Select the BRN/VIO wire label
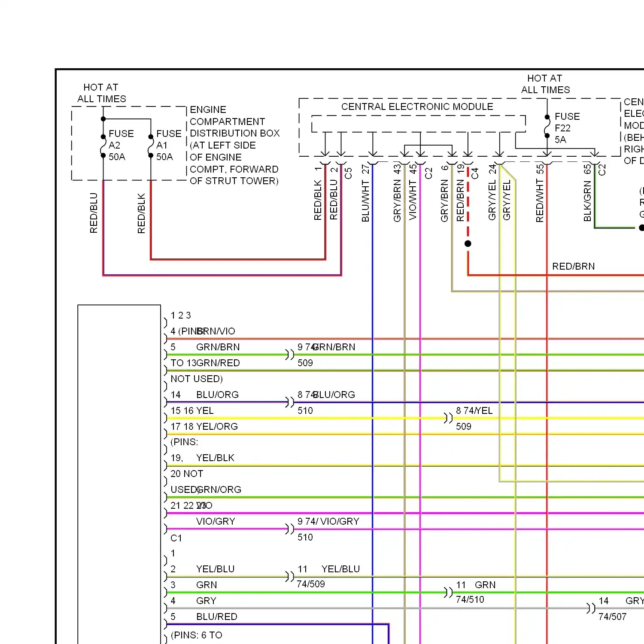 coord(216,331)
